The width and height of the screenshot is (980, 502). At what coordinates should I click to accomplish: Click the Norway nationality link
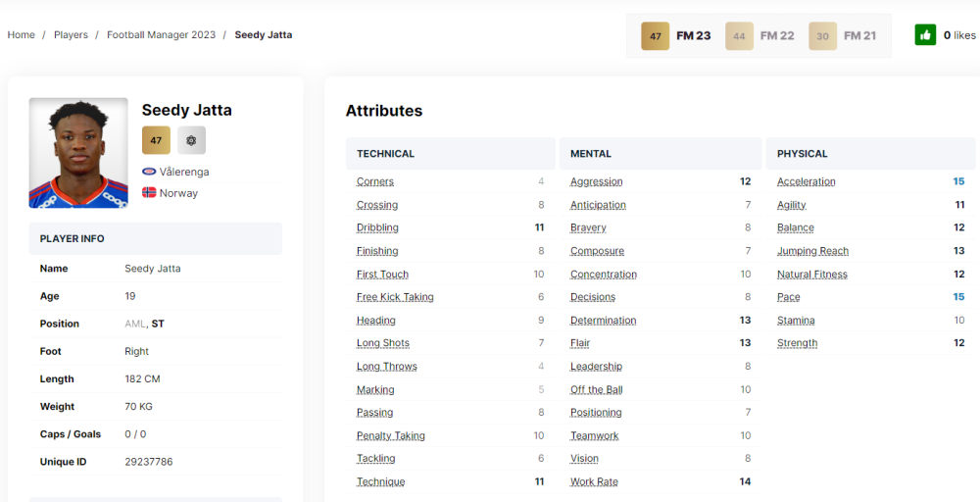(x=178, y=193)
